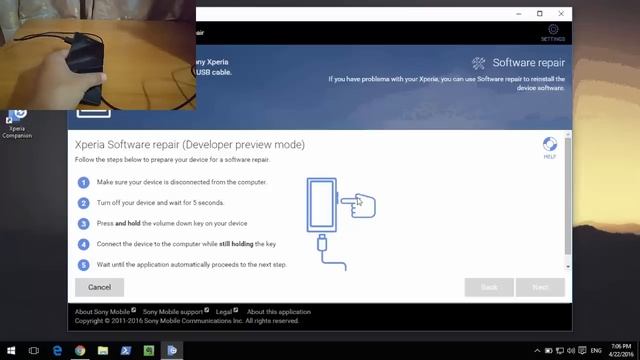Click step 5 numbered circle

click(x=83, y=265)
